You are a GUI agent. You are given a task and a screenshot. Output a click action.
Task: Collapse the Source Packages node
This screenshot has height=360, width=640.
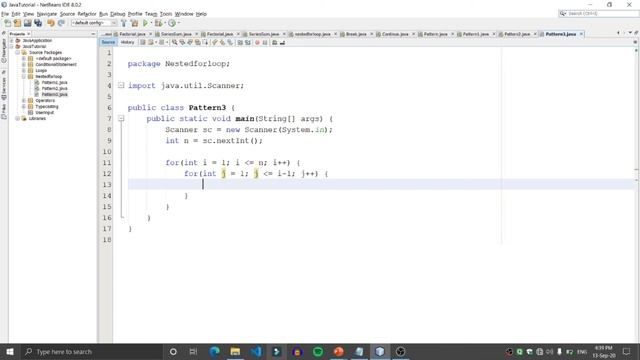pyautogui.click(x=18, y=53)
